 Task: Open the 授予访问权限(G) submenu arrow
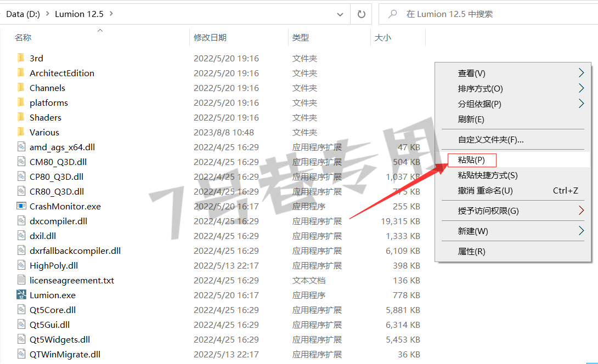coord(581,211)
